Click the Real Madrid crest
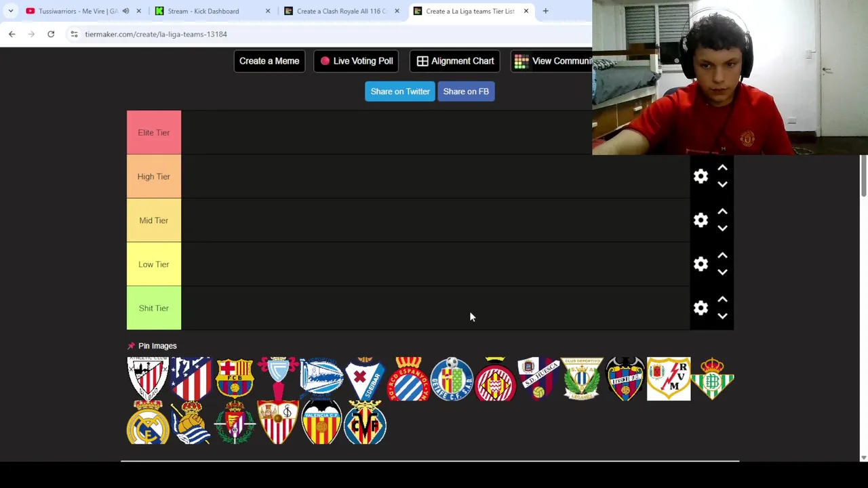 pos(148,422)
